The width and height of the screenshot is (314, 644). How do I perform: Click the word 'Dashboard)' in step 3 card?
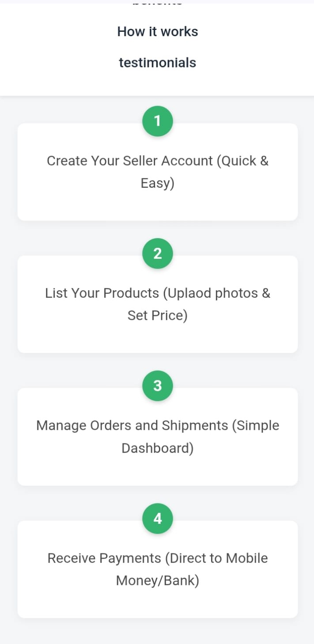pos(157,448)
